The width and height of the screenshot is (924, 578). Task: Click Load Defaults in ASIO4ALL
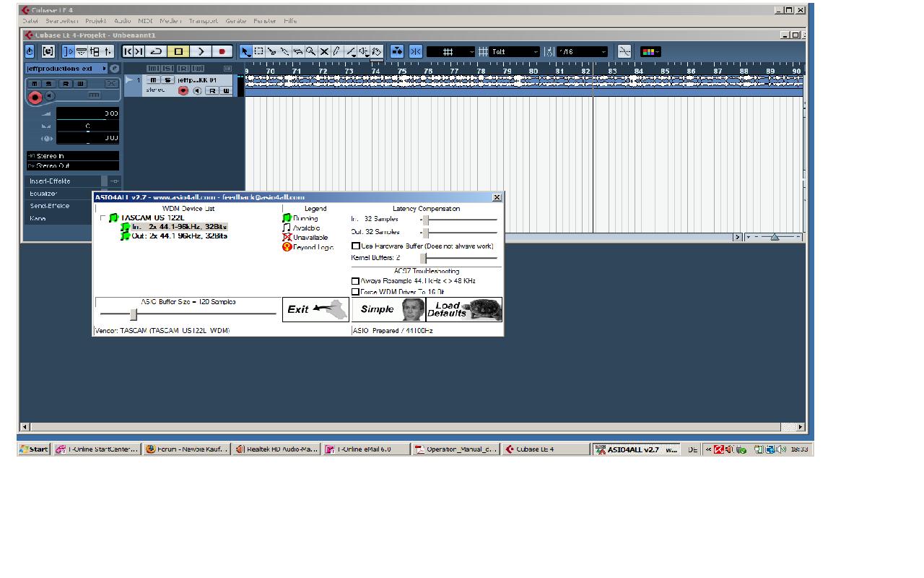tap(464, 309)
